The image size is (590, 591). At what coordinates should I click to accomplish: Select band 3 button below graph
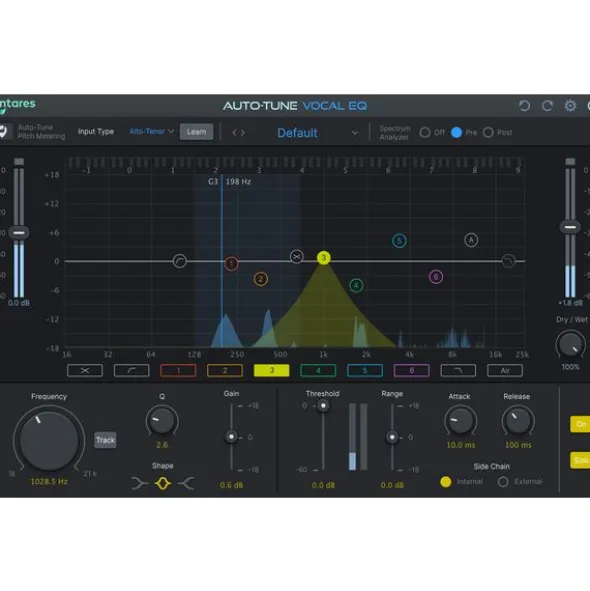click(x=271, y=371)
